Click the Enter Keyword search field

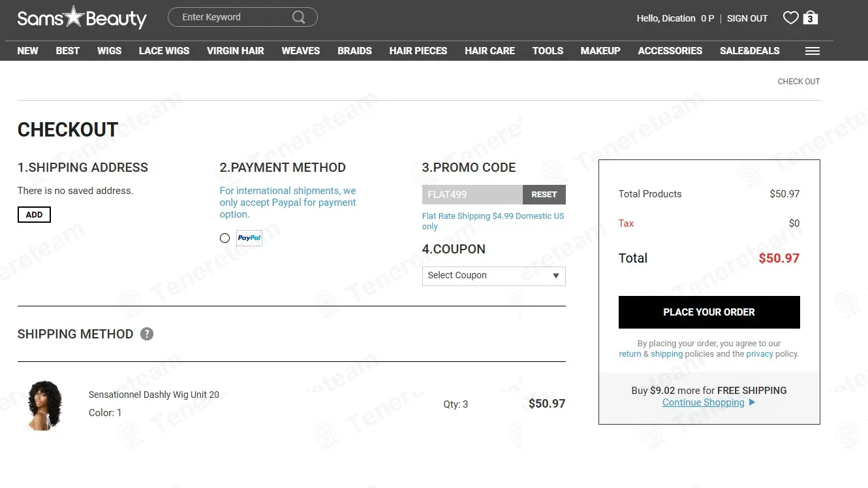(x=232, y=18)
